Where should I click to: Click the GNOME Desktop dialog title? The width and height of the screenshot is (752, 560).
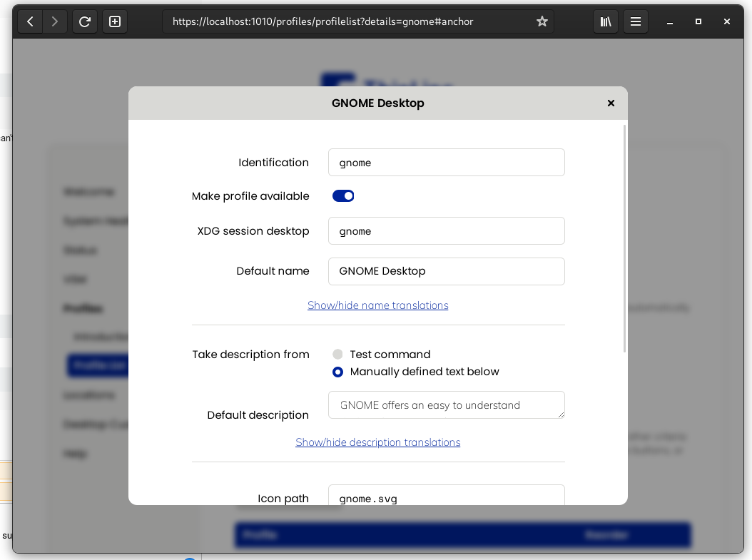(378, 103)
